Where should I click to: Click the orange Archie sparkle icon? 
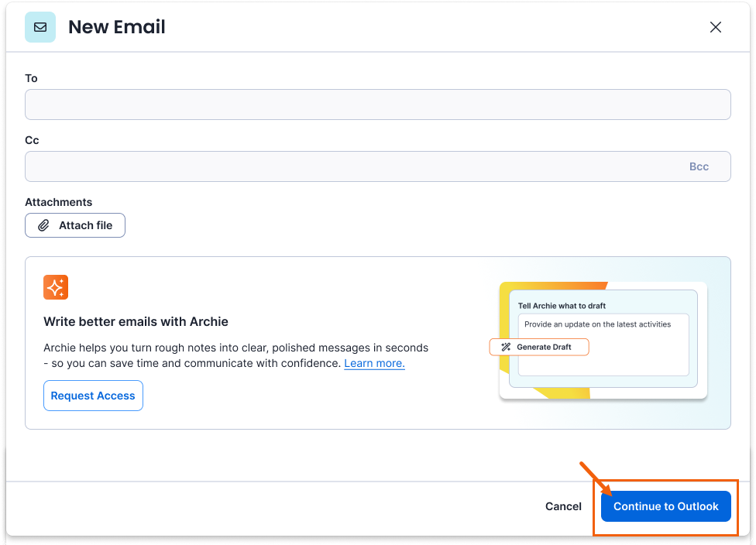(56, 287)
